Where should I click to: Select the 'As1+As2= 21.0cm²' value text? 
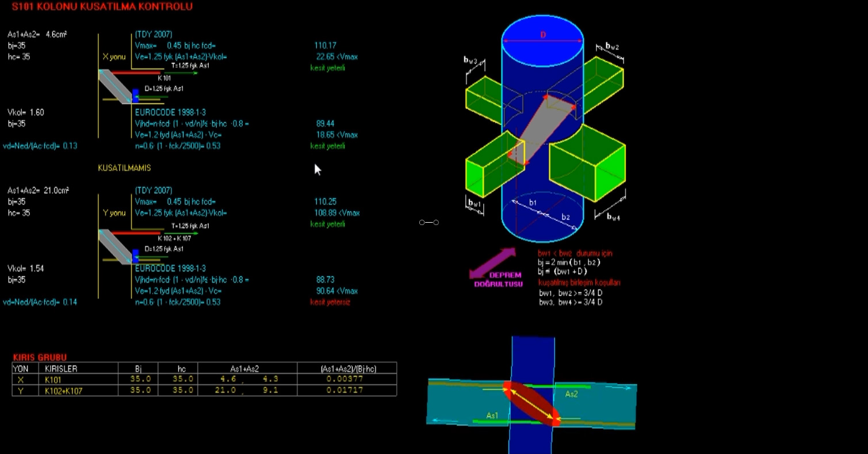pos(38,190)
